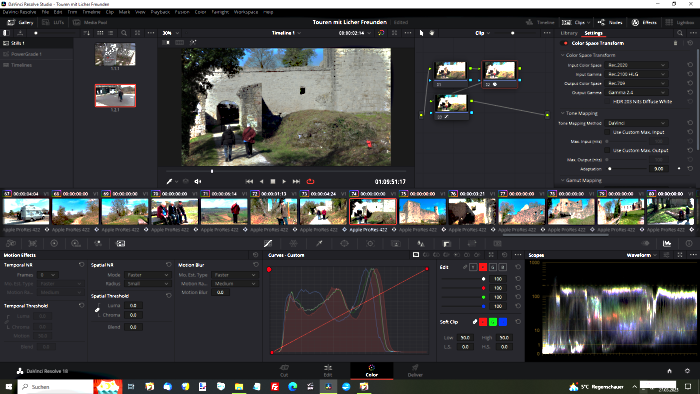The image size is (700, 394).
Task: Expand the Gamut Mapping section
Action: pyautogui.click(x=562, y=181)
